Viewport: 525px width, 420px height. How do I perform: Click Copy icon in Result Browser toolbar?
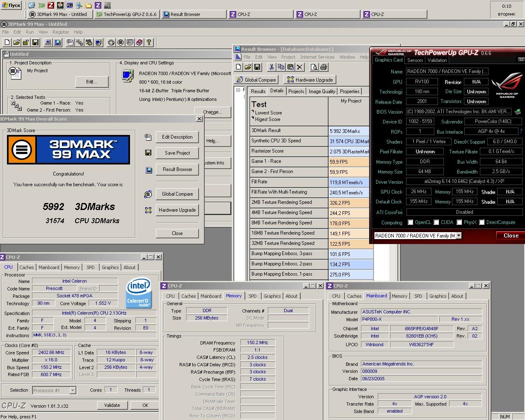coord(281,67)
